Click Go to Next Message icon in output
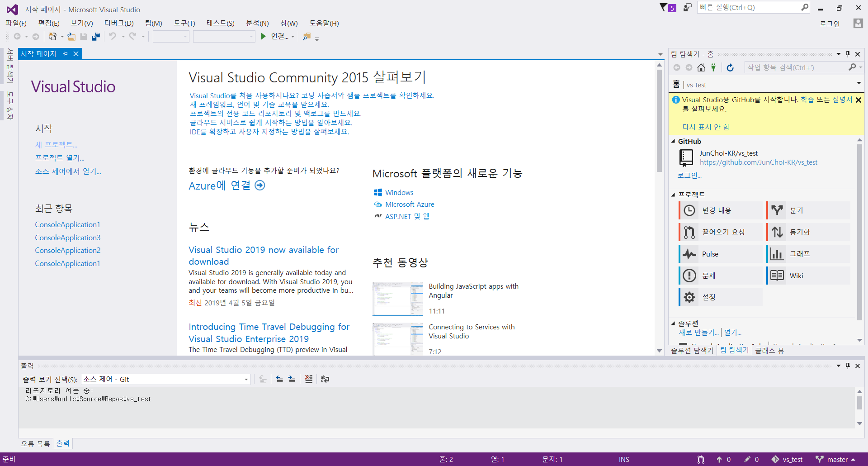 [292, 379]
